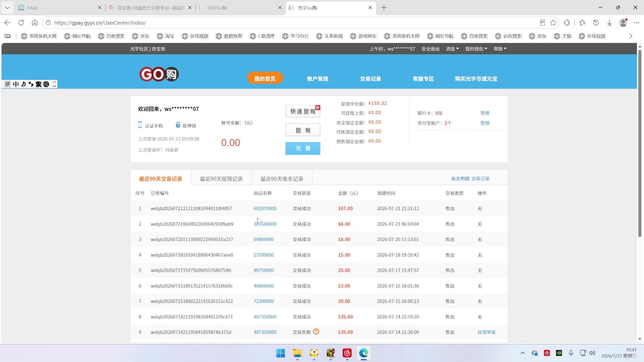Click the scrollbar down arrow
This screenshot has height=362, width=644.
(x=640, y=339)
